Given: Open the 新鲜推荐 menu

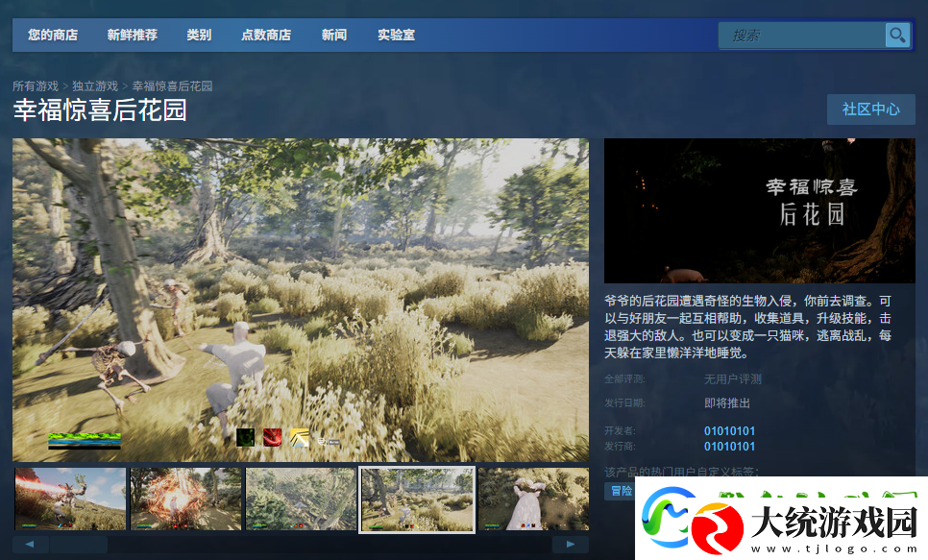Looking at the screenshot, I should (x=132, y=35).
